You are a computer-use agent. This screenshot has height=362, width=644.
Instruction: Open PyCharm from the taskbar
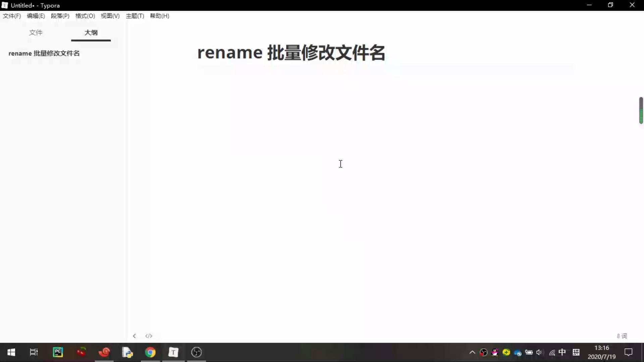click(58, 352)
